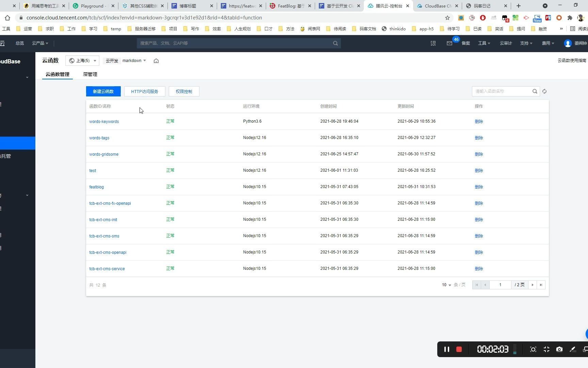Image resolution: width=588 pixels, height=368 pixels.
Task: Open a new browser tab with plus
Action: tap(519, 6)
